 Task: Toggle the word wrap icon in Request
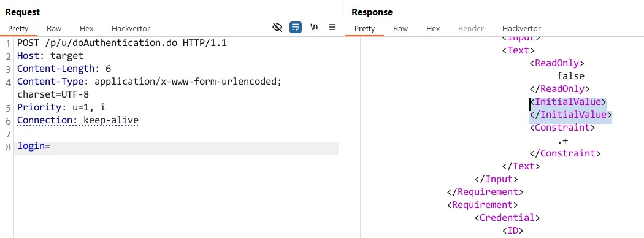click(295, 28)
